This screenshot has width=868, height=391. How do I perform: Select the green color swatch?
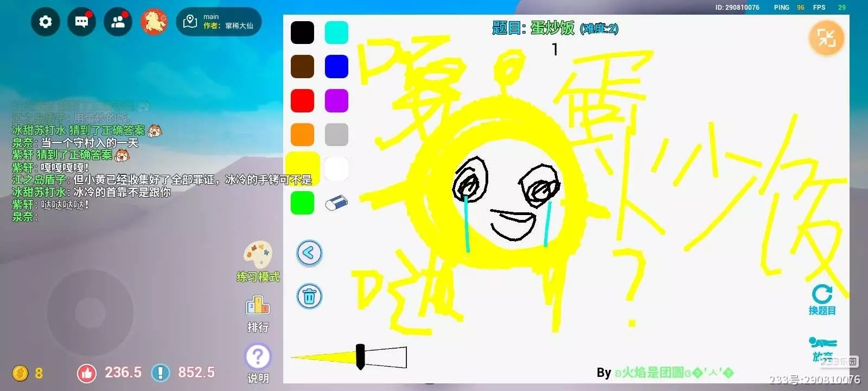(x=302, y=203)
